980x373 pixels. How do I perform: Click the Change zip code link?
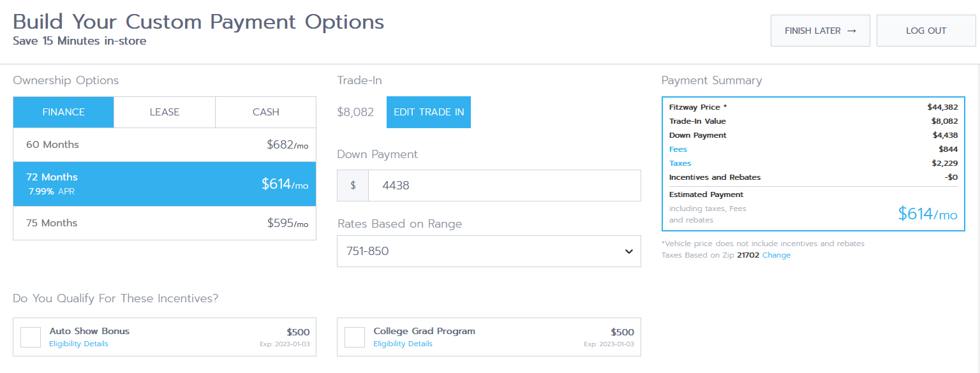click(x=776, y=255)
